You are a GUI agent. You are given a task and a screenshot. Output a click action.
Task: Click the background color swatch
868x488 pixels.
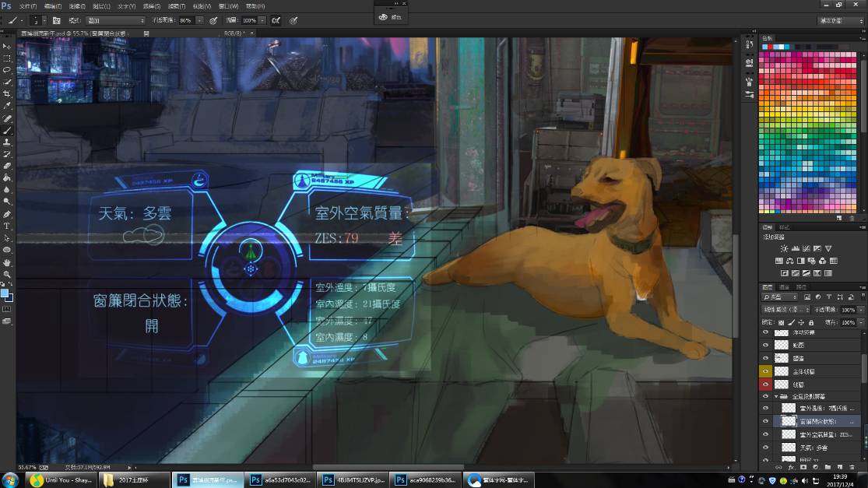[9, 297]
